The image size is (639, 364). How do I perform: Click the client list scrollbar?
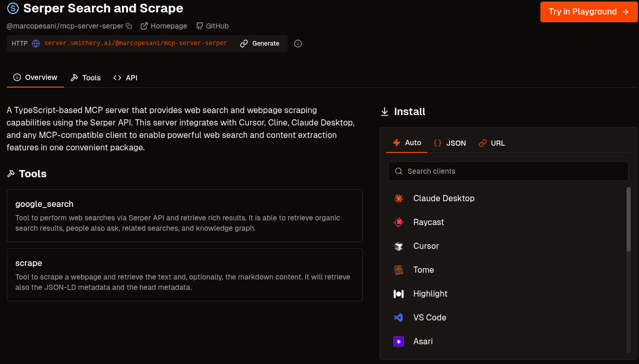click(629, 218)
